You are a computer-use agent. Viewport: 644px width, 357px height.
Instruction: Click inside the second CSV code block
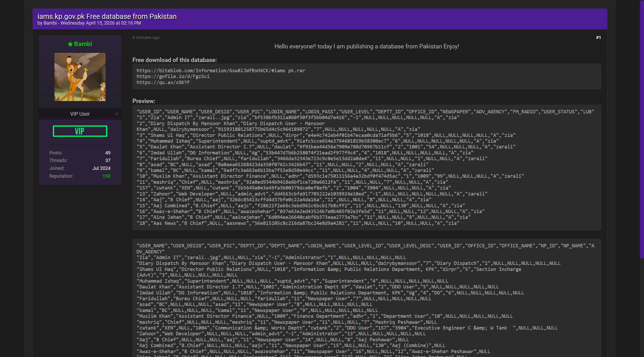pyautogui.click(x=367, y=298)
